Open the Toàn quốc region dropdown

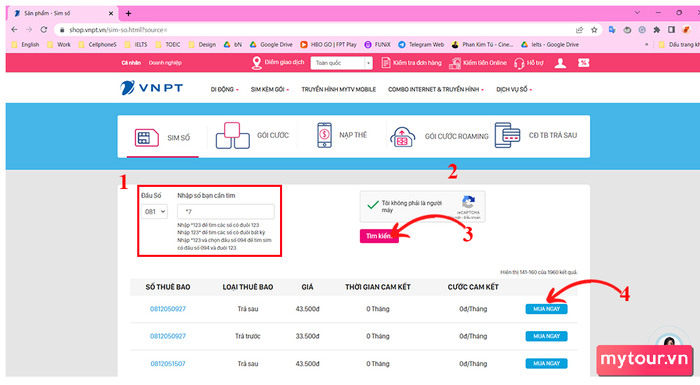[x=342, y=63]
